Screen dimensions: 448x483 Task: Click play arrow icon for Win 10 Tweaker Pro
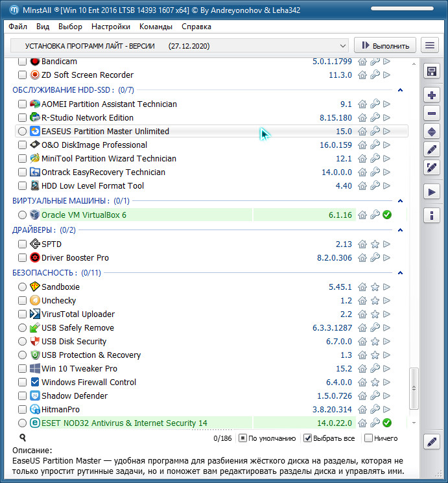coord(386,368)
